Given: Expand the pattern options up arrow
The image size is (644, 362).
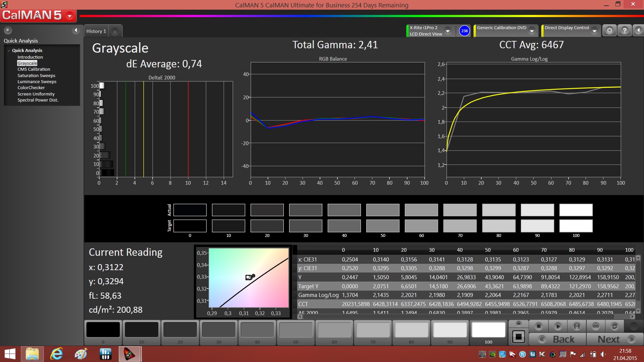Looking at the screenshot, I should pos(518,323).
